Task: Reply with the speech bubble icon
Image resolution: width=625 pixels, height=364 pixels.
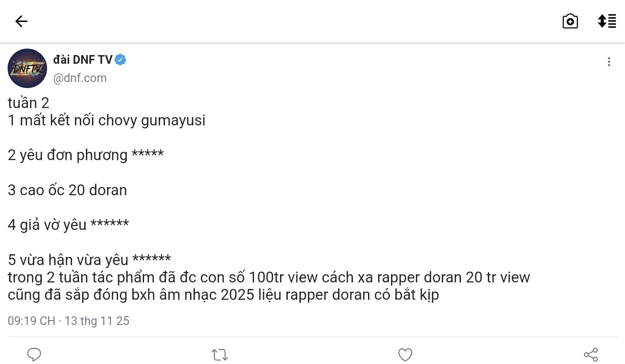Action: coord(34,354)
